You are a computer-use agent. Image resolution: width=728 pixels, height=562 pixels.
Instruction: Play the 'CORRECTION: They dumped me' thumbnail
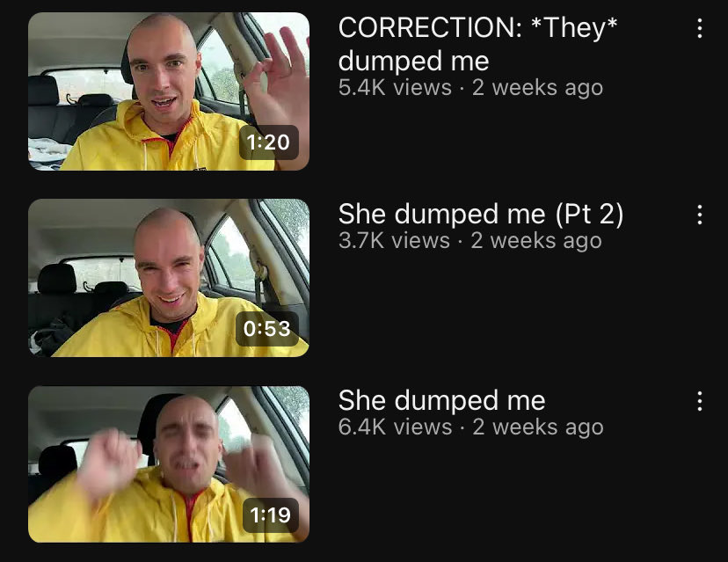click(169, 91)
